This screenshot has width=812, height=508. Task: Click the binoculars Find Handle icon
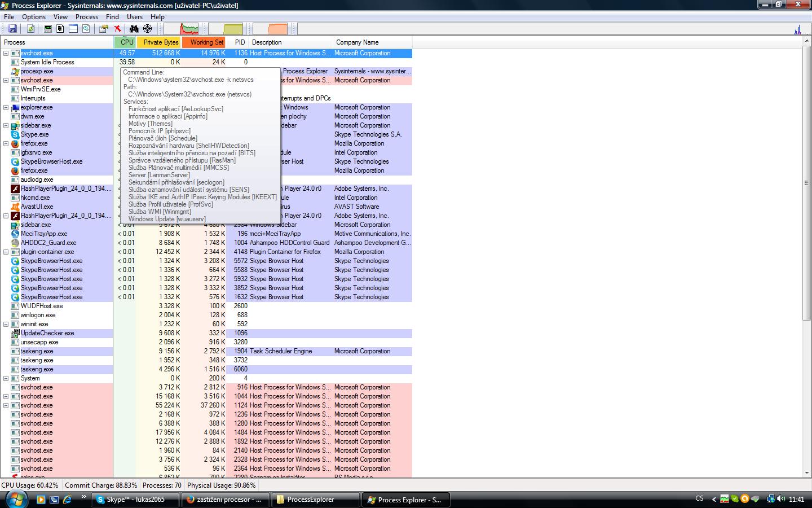pyautogui.click(x=134, y=29)
